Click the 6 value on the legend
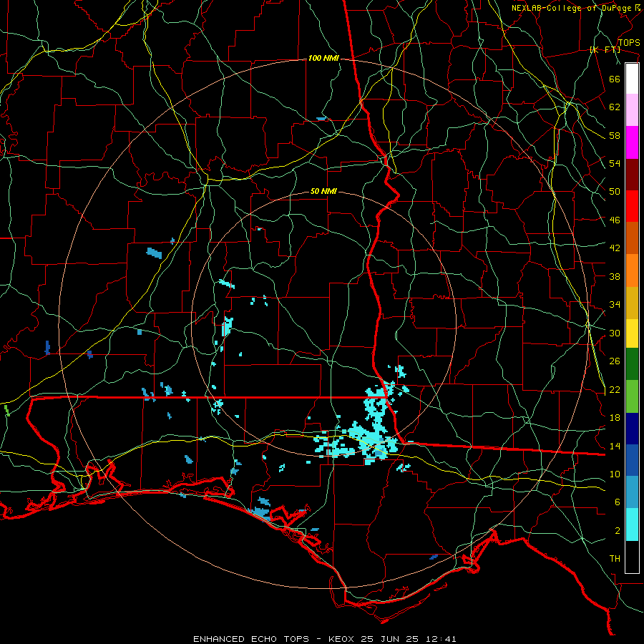The width and height of the screenshot is (644, 644). [618, 502]
